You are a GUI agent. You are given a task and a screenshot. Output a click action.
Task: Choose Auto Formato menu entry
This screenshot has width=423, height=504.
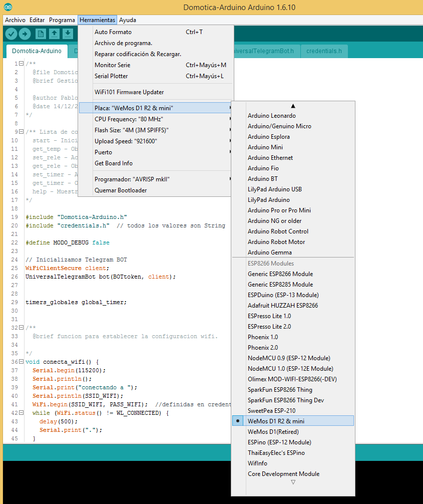point(156,32)
